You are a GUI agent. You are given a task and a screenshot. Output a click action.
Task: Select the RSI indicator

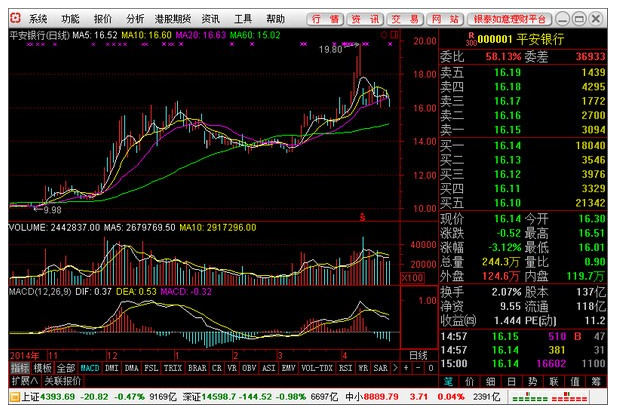click(346, 368)
